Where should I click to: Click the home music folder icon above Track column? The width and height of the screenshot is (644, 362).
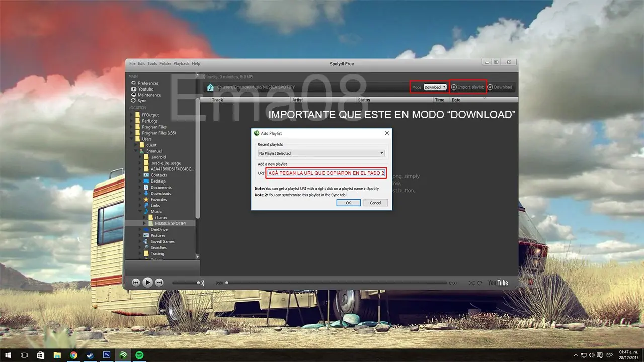(210, 86)
